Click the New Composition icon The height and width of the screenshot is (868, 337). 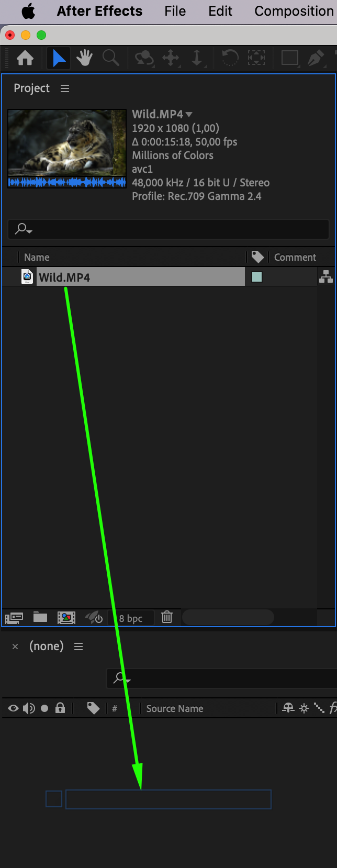(66, 618)
